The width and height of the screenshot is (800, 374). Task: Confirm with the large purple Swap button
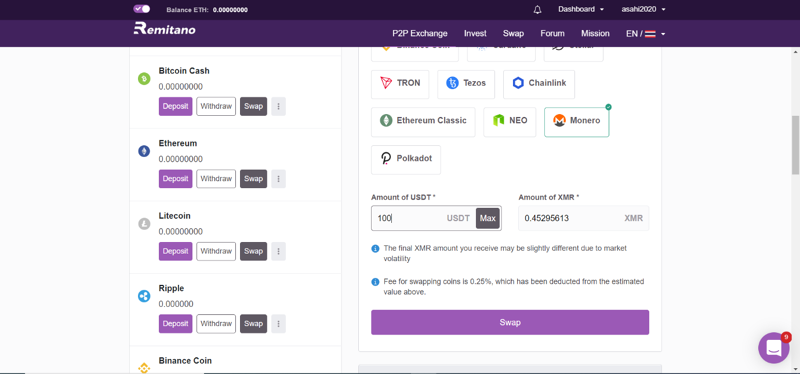pyautogui.click(x=510, y=322)
